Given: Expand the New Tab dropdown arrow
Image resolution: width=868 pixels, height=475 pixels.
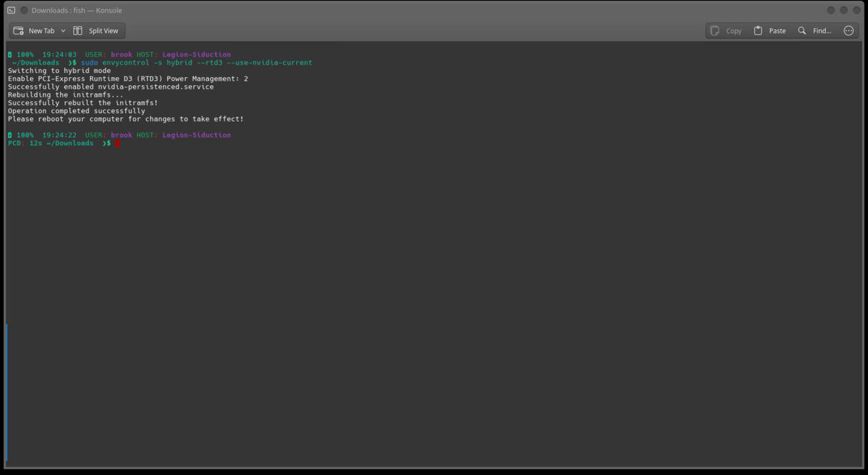Looking at the screenshot, I should coord(63,31).
